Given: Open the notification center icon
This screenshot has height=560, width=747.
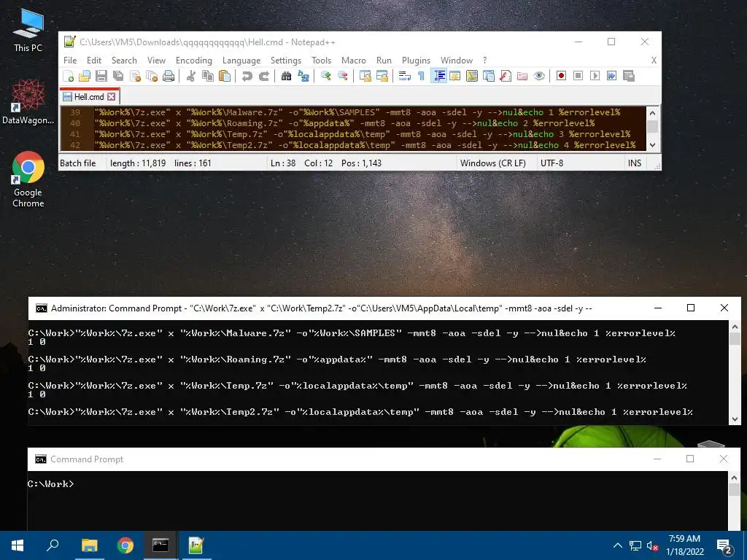Looking at the screenshot, I should tap(724, 546).
